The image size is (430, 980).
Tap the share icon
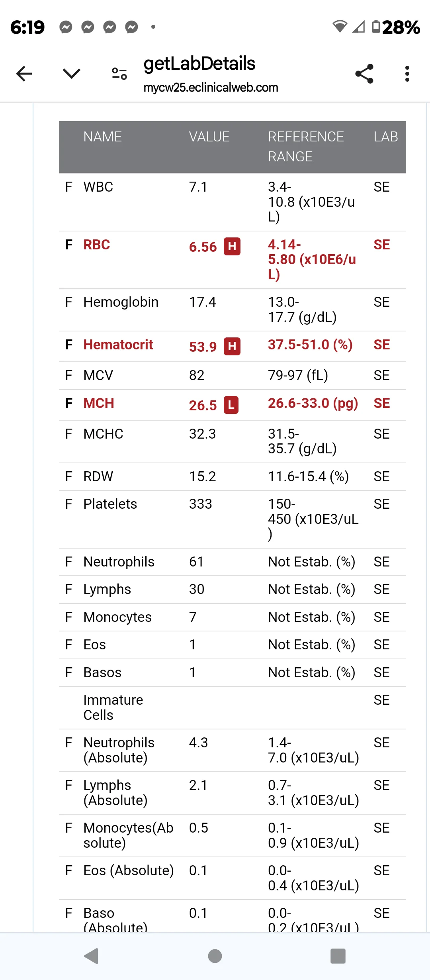pos(364,74)
